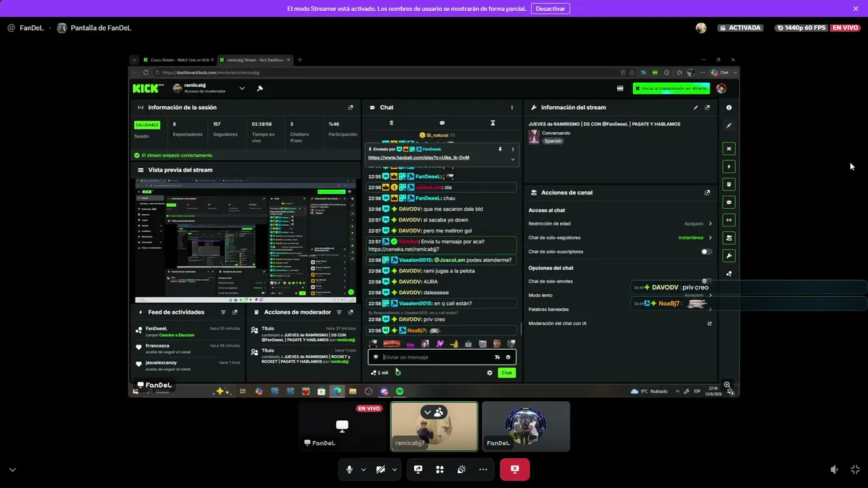Unpin the pinned chat message
The image size is (868, 488).
tap(500, 149)
